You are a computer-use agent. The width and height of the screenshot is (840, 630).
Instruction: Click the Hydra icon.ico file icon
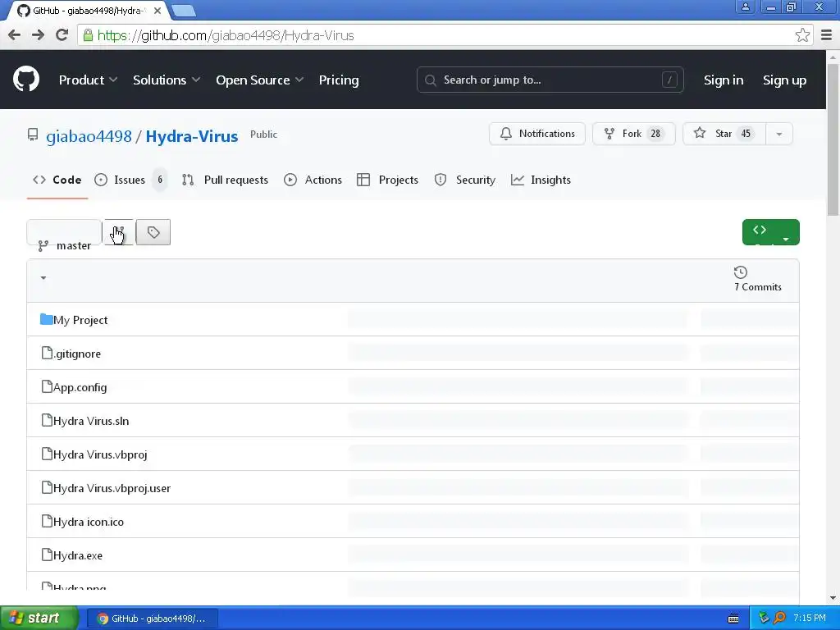point(47,521)
